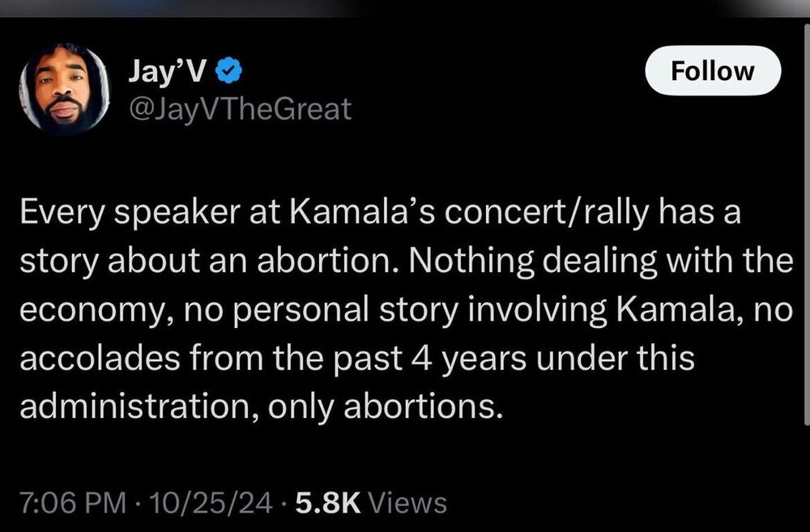810x532 pixels.
Task: Click the display name Jay'V
Action: point(168,72)
